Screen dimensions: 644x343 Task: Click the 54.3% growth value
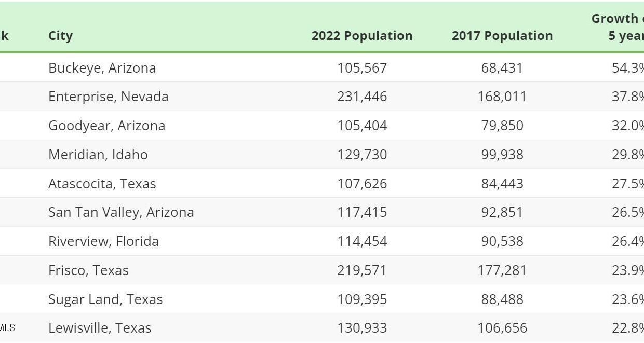point(628,68)
